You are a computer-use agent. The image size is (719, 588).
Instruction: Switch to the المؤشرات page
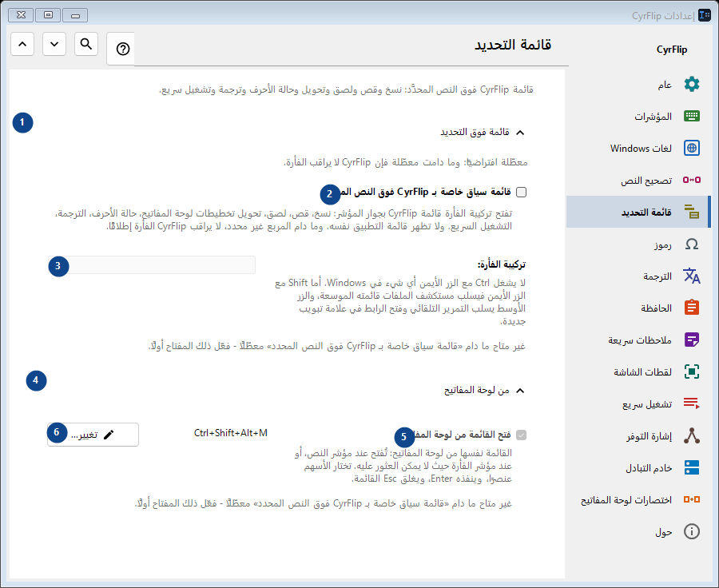(x=638, y=116)
